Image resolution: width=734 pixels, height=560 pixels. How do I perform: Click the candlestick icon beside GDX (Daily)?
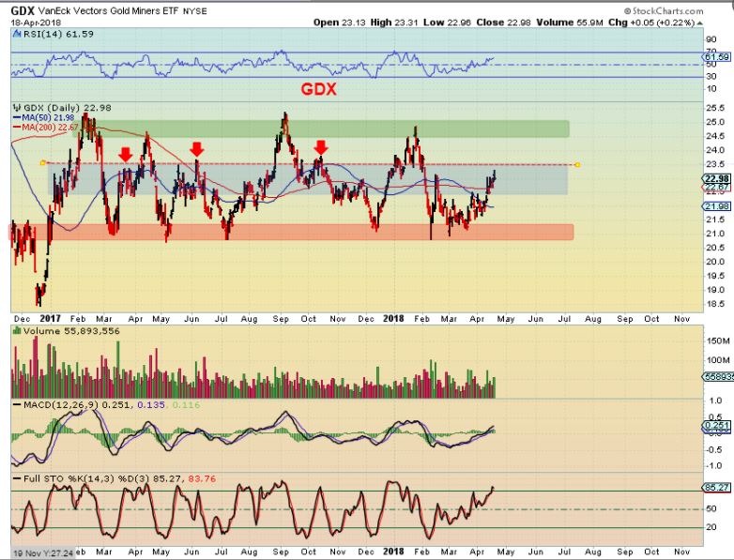(18, 108)
